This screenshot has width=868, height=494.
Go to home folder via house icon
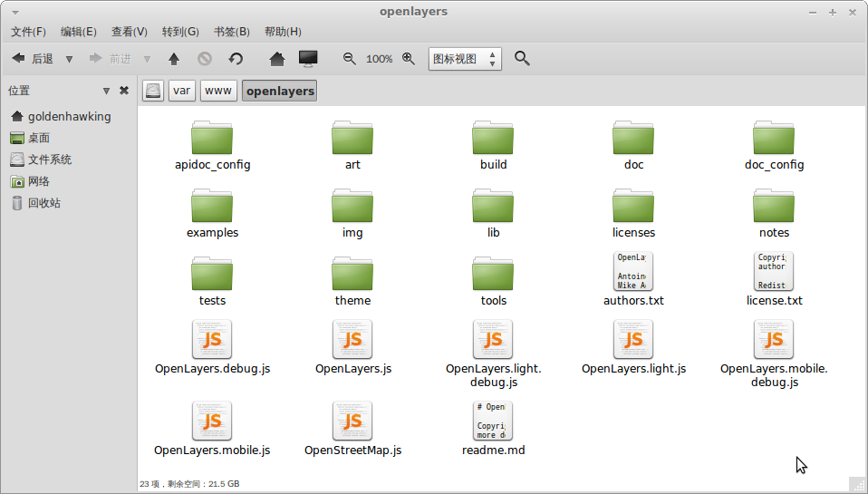tap(278, 59)
